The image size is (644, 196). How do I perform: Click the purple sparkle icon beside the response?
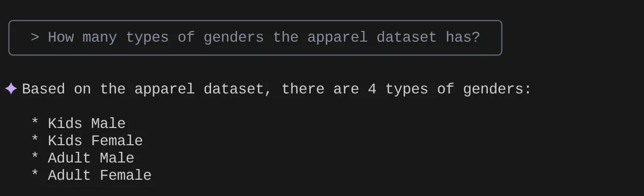coord(11,89)
